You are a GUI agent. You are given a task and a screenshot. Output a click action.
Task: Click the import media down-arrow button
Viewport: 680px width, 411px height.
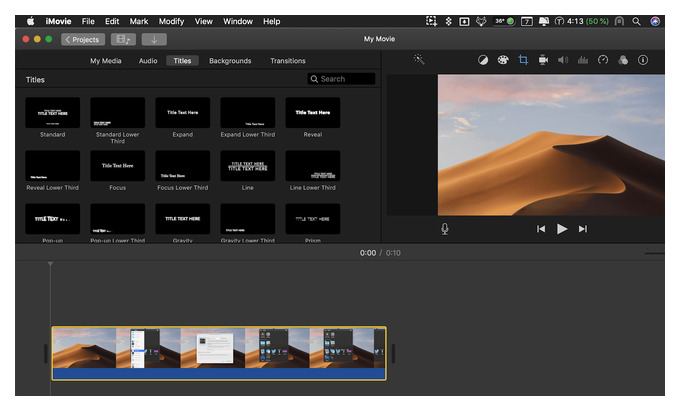tap(154, 39)
